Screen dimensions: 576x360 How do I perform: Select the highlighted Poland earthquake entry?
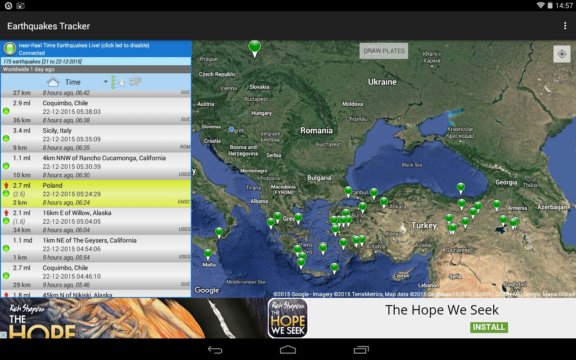(x=96, y=194)
